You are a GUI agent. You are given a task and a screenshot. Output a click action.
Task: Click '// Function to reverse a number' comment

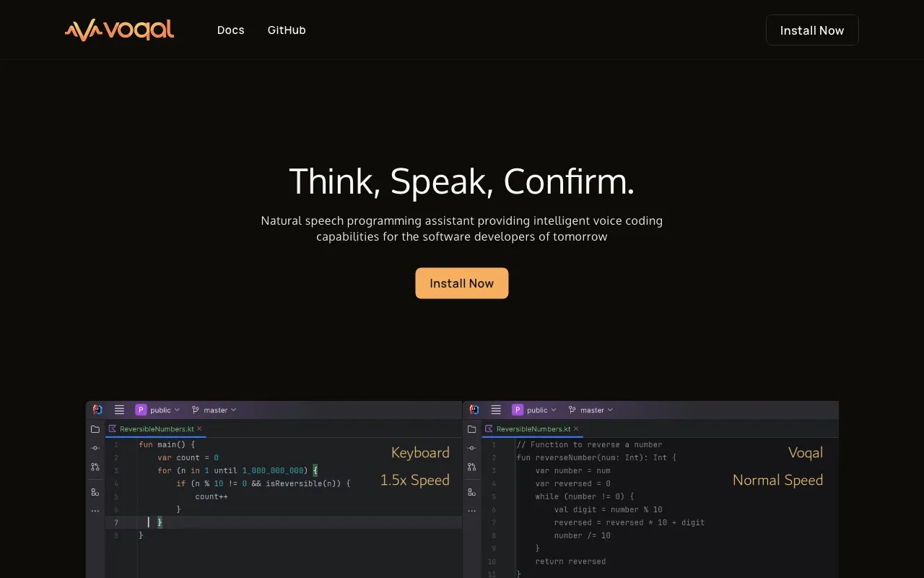click(x=590, y=444)
